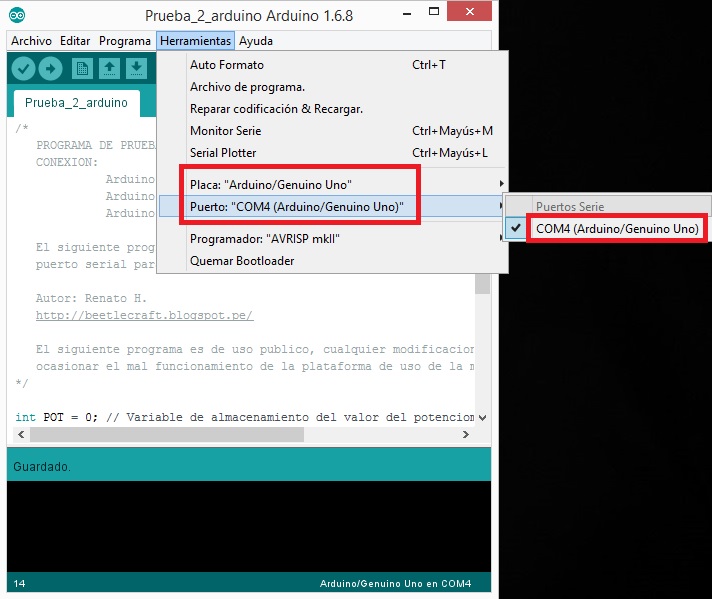Close the Herramientas menu from the menu bar
This screenshot has width=712, height=599.
(x=195, y=41)
